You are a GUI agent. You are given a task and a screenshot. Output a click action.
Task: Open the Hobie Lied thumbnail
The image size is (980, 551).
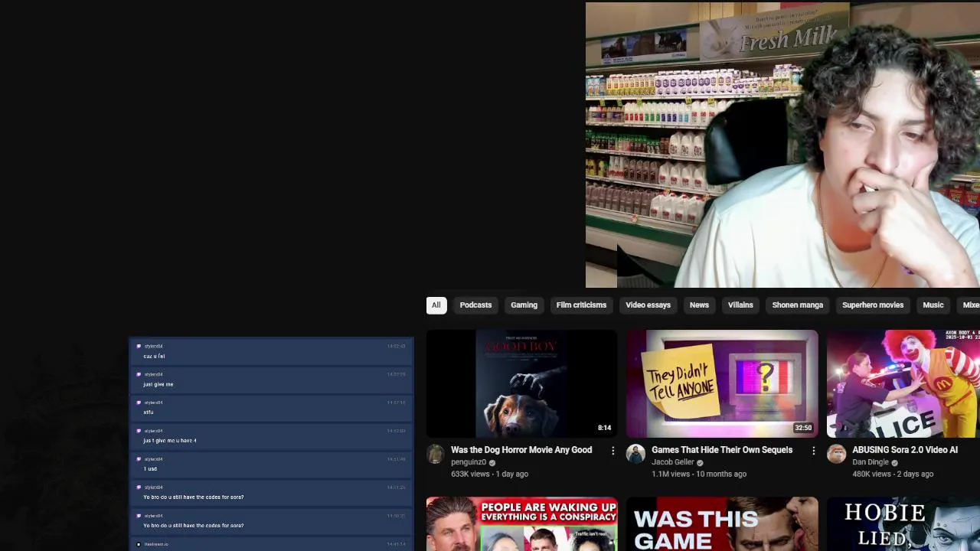[903, 524]
